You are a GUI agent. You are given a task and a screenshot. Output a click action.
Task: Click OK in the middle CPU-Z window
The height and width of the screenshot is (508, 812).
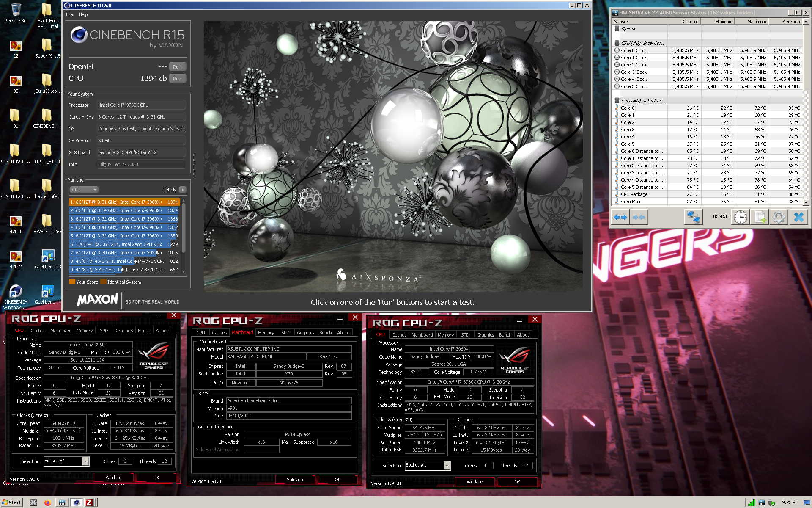(337, 480)
